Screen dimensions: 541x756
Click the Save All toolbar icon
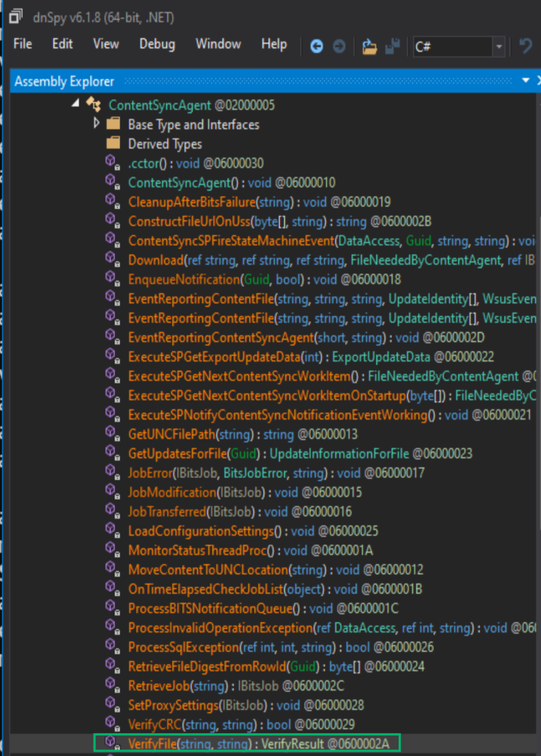coord(393,47)
